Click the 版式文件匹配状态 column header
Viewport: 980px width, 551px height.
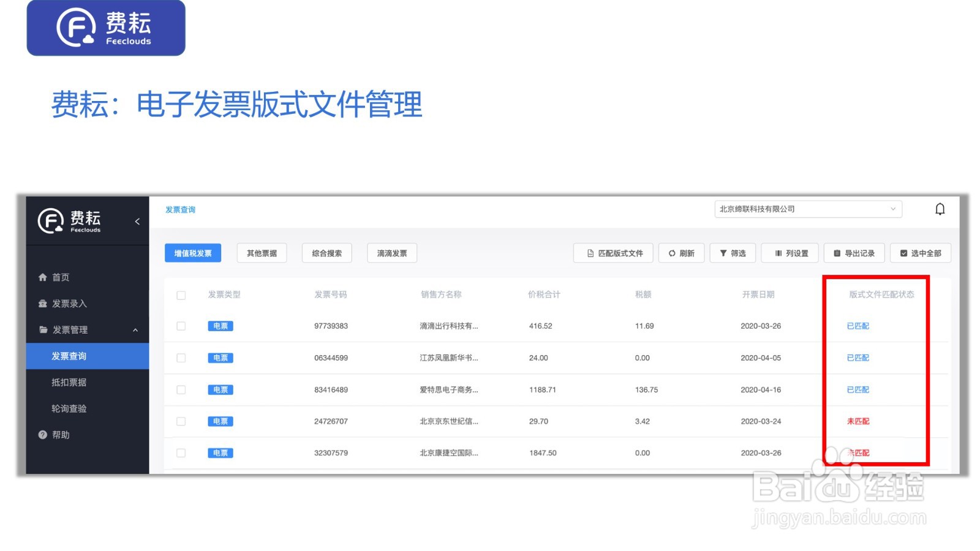[881, 295]
